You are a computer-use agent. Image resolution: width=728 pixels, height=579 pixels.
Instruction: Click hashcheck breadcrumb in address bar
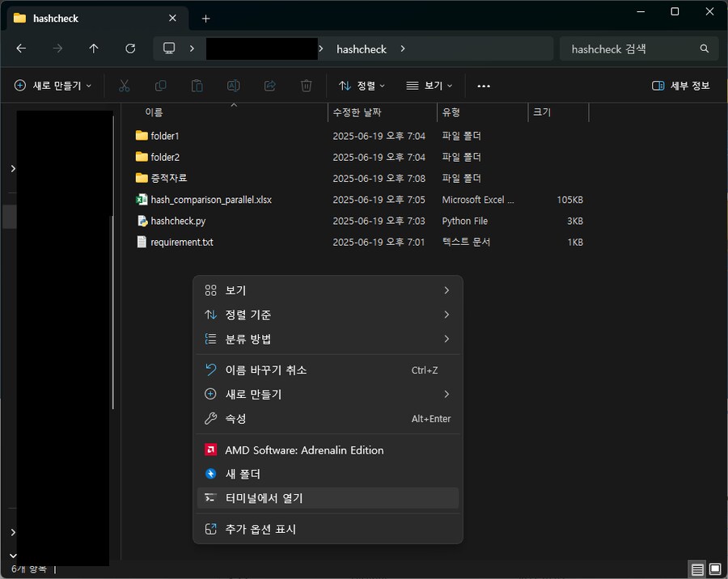[x=362, y=49]
